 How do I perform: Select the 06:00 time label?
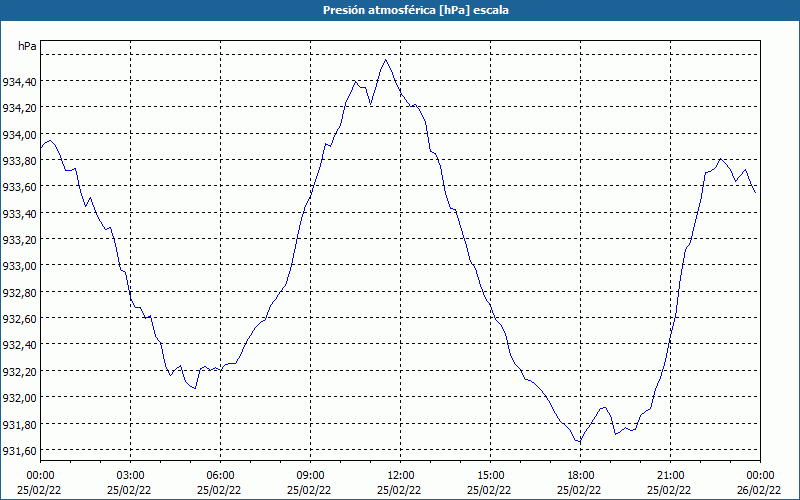[x=220, y=476]
